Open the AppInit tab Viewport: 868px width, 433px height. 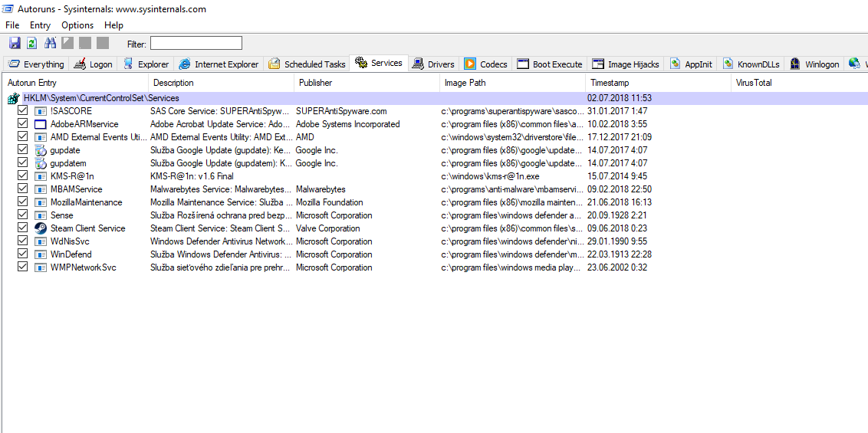tap(692, 64)
